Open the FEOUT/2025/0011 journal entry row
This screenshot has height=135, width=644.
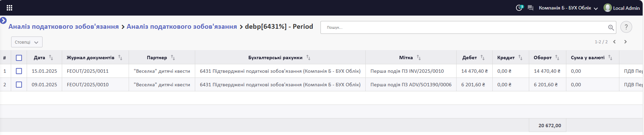(321, 71)
